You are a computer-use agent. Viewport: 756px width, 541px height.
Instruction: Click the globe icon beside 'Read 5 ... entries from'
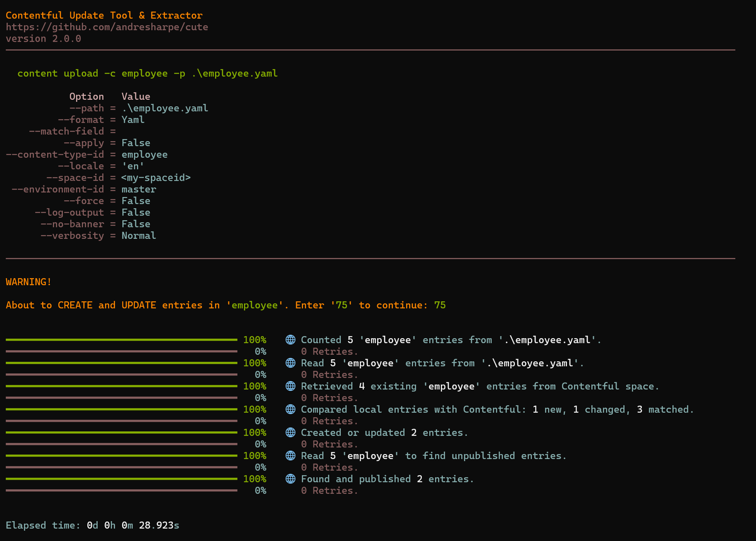290,363
